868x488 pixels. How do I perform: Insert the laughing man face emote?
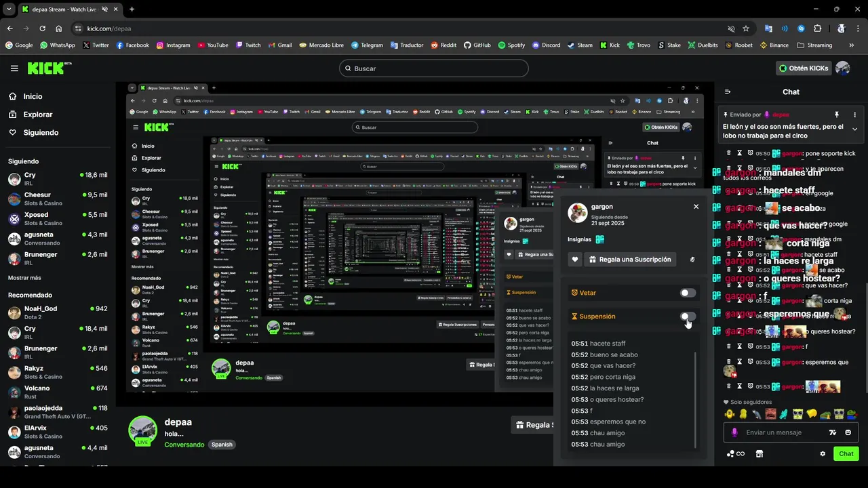pyautogui.click(x=770, y=414)
